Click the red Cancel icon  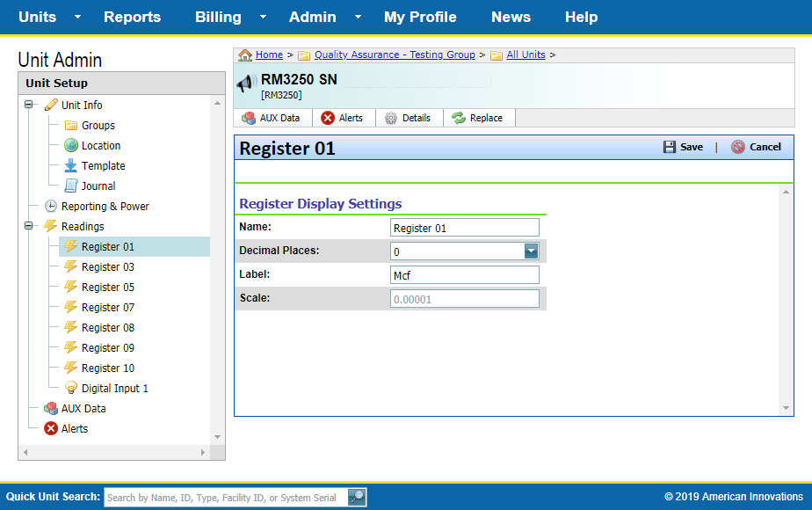[x=738, y=147]
